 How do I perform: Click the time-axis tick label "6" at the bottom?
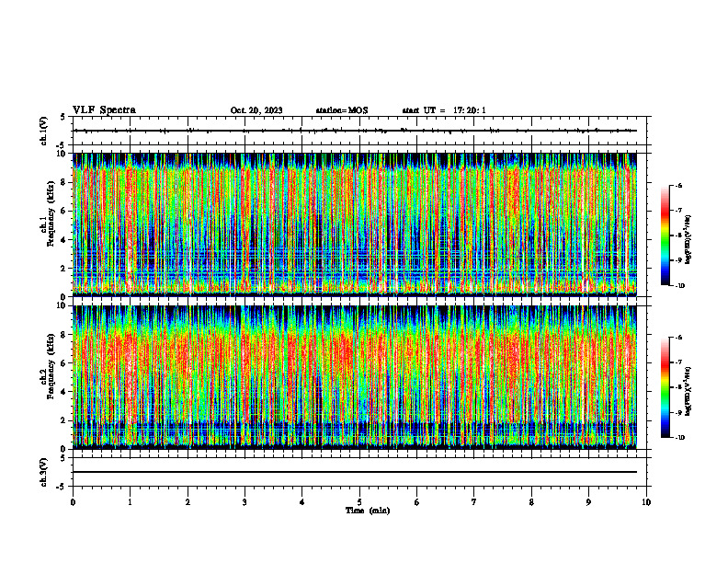[x=417, y=502]
